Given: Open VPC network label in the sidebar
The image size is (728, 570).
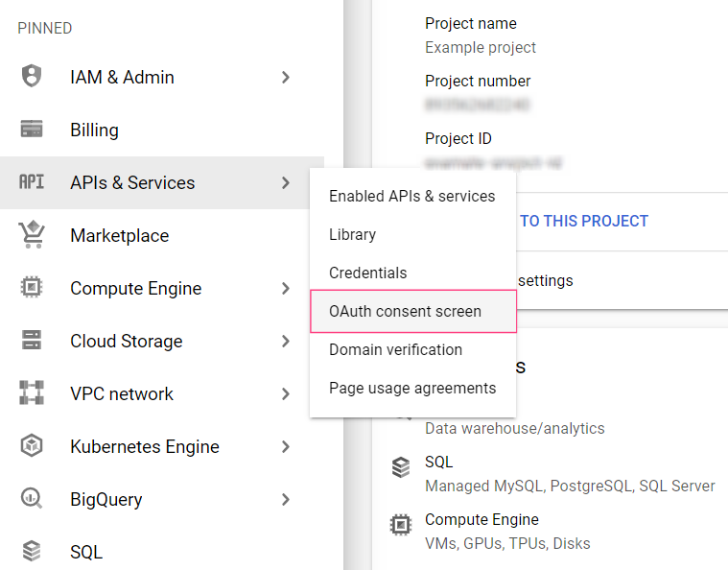Looking at the screenshot, I should pyautogui.click(x=122, y=394).
